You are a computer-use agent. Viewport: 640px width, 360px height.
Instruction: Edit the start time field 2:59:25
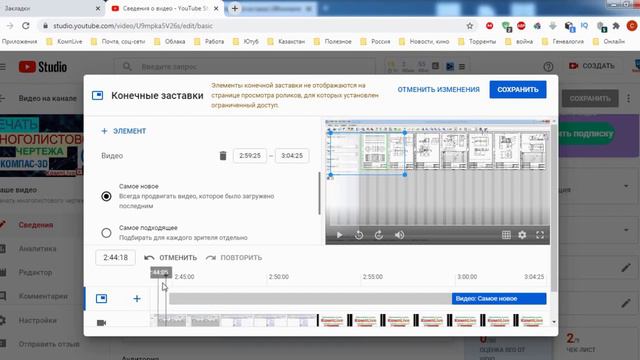(250, 156)
